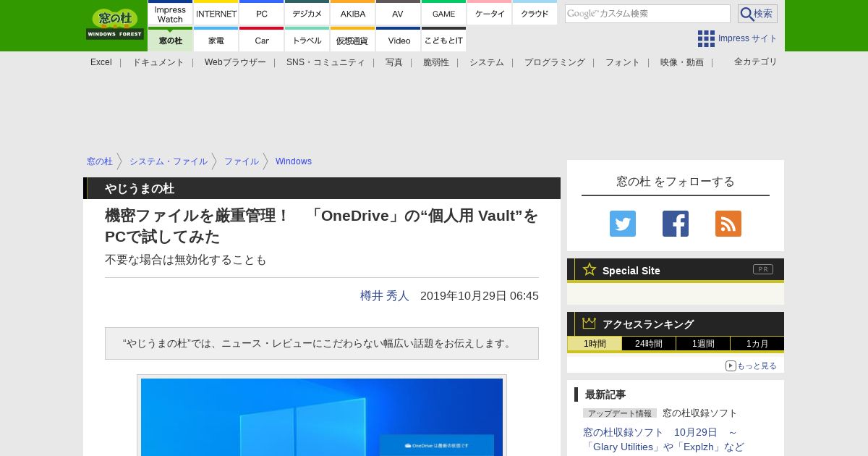
Task: Open the GAME Watch tab
Action: coord(443,13)
